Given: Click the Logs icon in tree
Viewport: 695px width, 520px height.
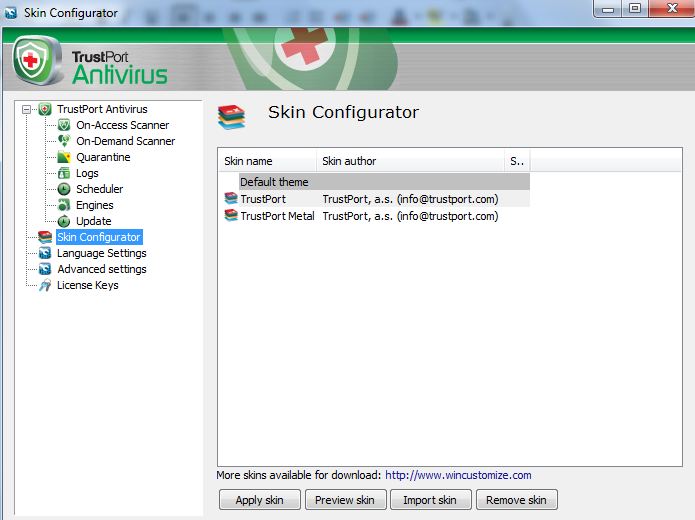Looking at the screenshot, I should pyautogui.click(x=64, y=173).
